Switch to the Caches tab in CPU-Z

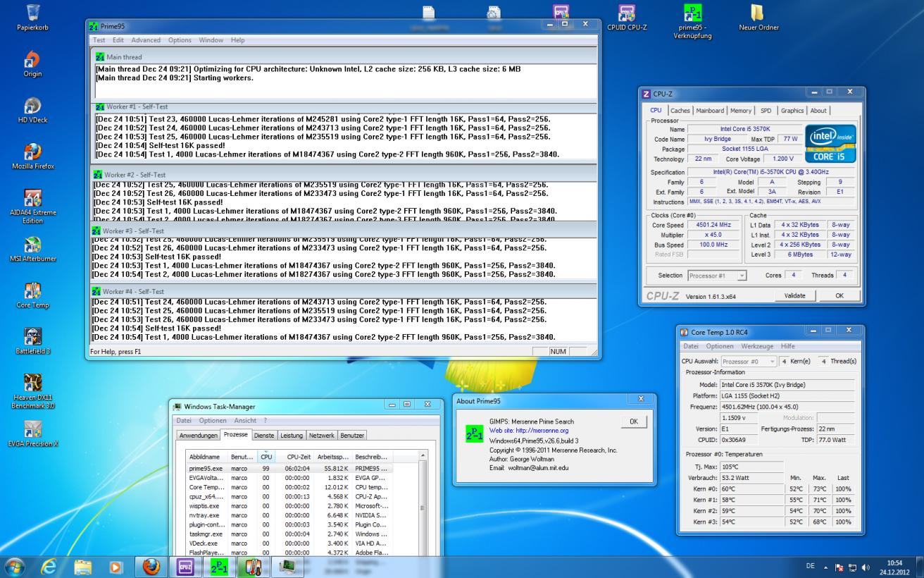(x=680, y=110)
